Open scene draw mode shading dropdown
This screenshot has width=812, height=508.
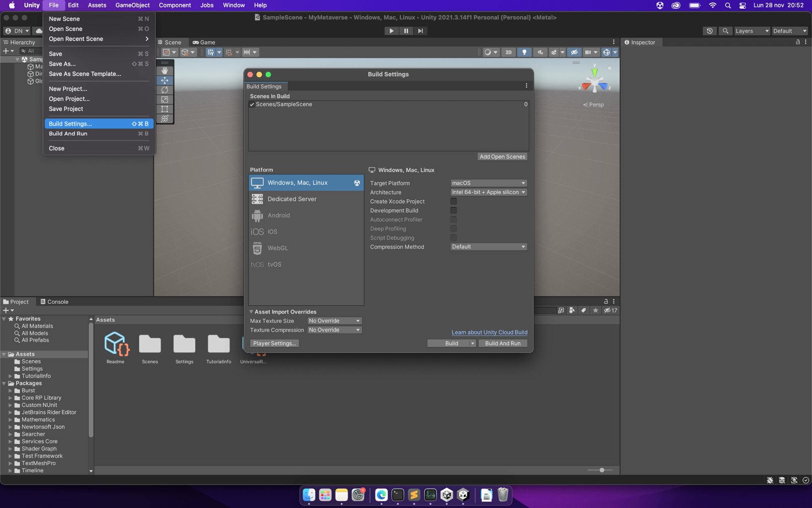491,52
